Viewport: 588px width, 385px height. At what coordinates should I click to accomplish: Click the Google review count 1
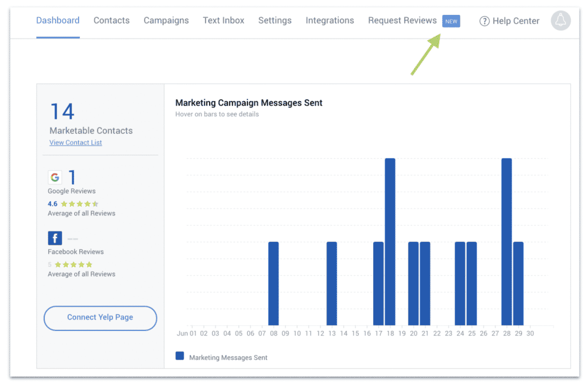[72, 177]
